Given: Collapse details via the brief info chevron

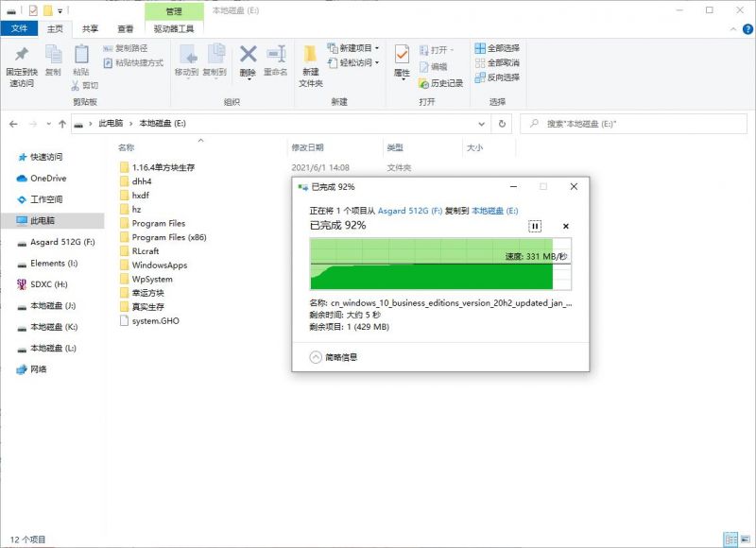Looking at the screenshot, I should click(316, 357).
